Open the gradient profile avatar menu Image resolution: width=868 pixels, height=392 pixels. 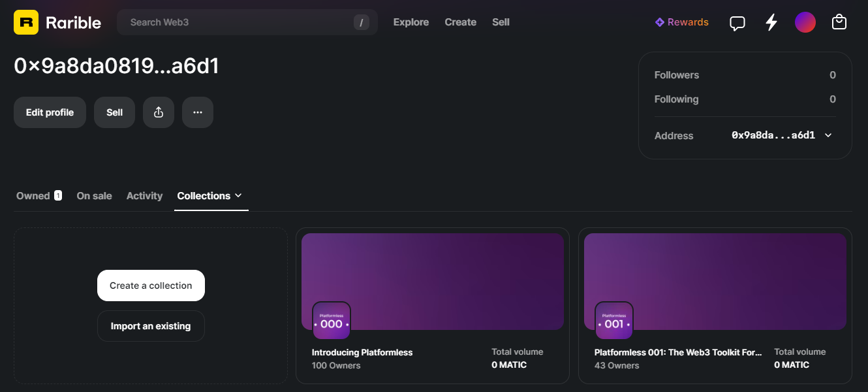pyautogui.click(x=805, y=22)
